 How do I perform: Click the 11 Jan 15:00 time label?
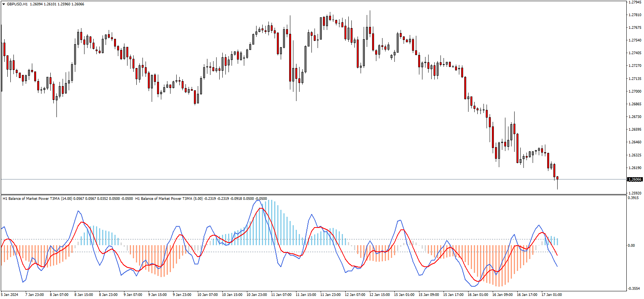click(x=306, y=295)
